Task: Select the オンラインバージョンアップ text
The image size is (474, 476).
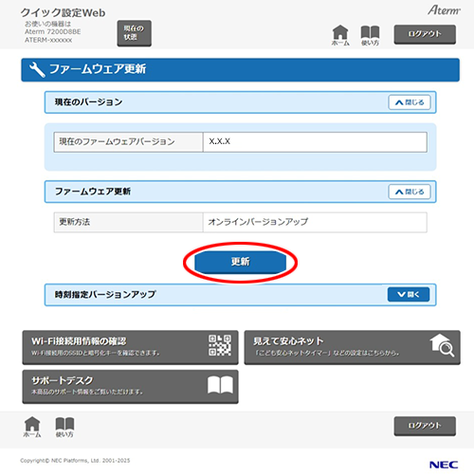Action: tap(258, 222)
